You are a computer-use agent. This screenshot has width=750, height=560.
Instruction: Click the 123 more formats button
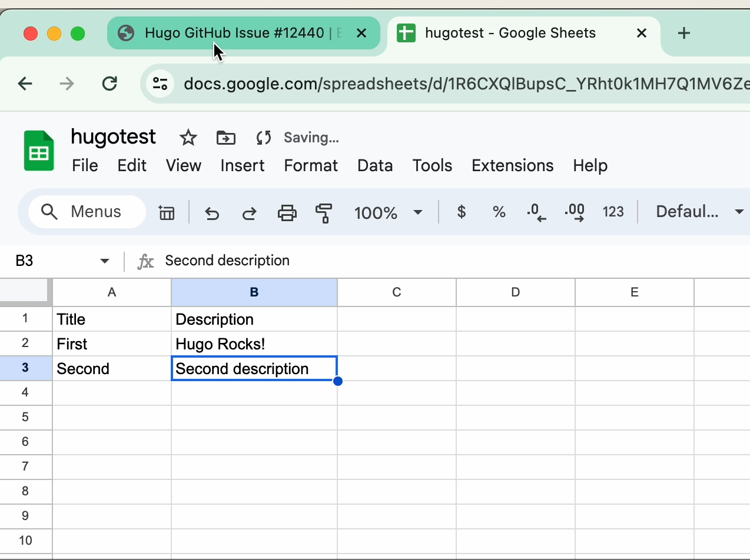pos(613,212)
